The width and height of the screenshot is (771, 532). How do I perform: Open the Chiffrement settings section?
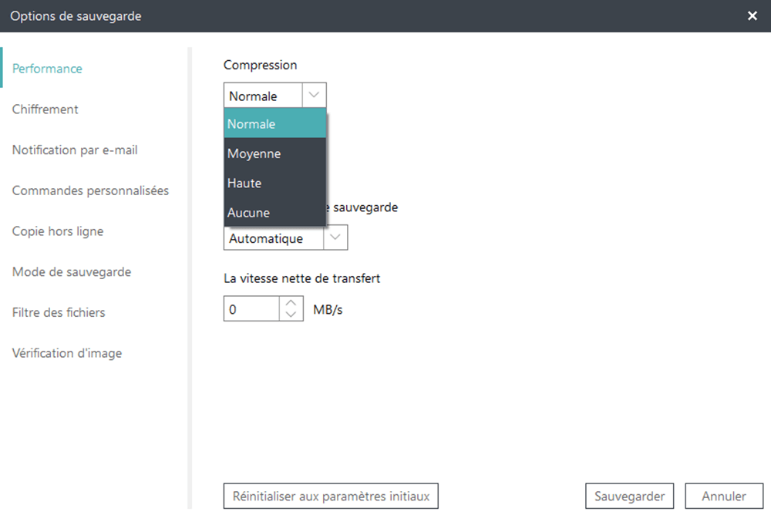point(45,109)
